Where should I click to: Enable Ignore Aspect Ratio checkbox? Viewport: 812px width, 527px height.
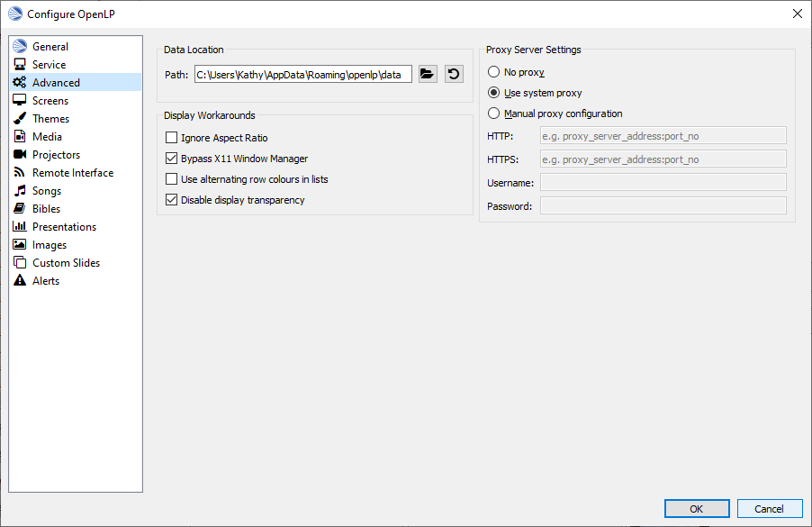point(171,138)
